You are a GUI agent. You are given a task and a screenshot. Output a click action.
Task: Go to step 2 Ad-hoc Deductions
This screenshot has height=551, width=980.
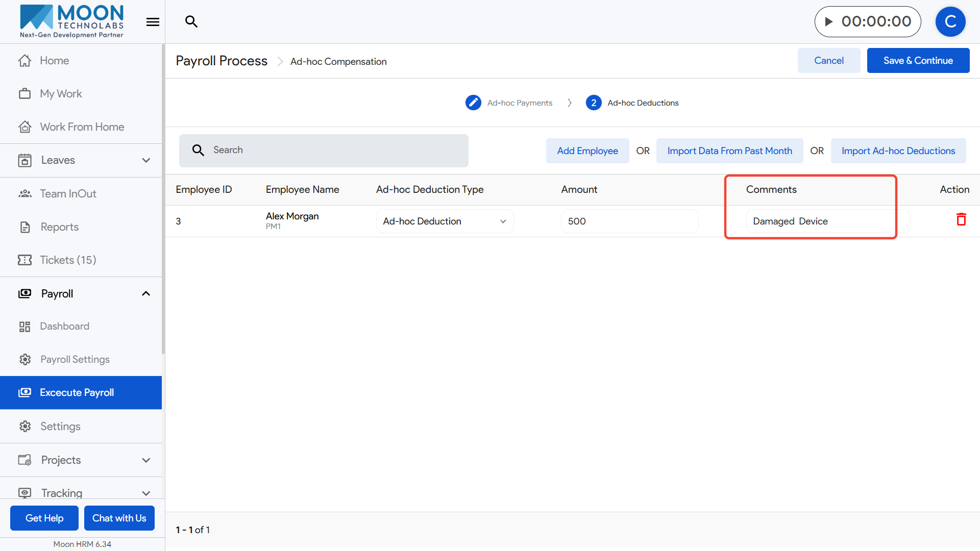(x=594, y=103)
